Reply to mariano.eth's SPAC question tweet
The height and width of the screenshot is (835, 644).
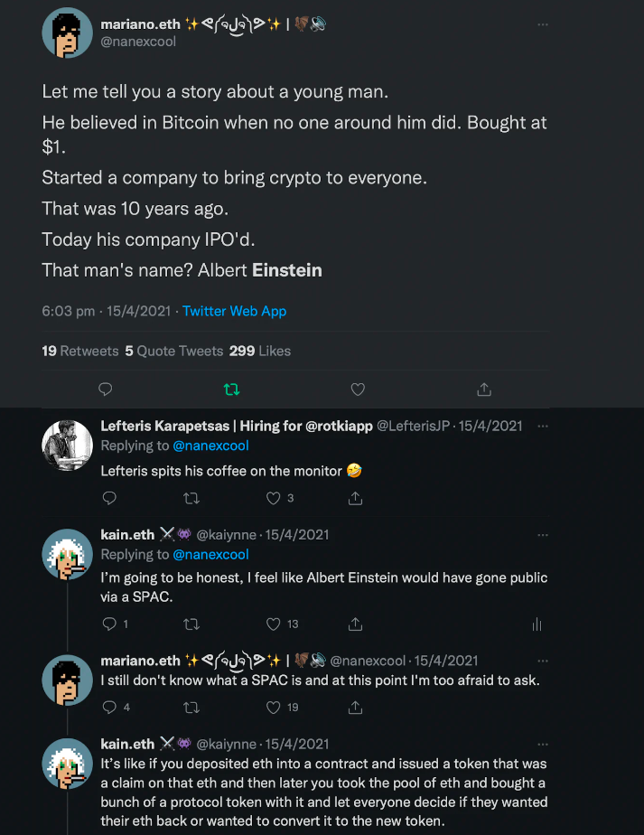(109, 707)
